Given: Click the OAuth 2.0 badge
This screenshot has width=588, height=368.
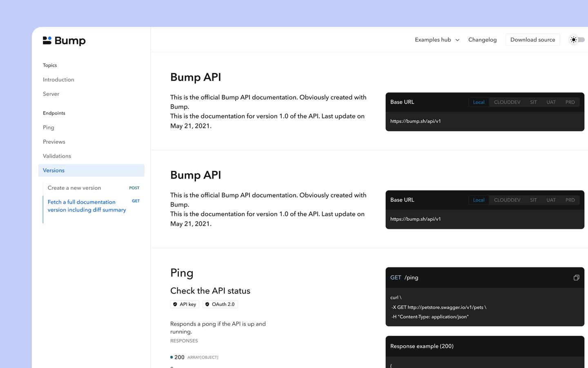Looking at the screenshot, I should (220, 304).
